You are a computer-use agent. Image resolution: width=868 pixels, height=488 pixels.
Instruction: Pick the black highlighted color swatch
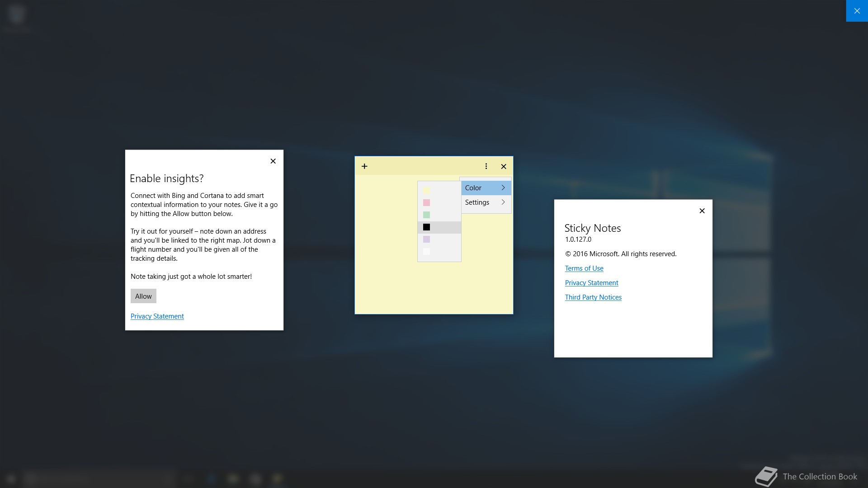click(426, 227)
